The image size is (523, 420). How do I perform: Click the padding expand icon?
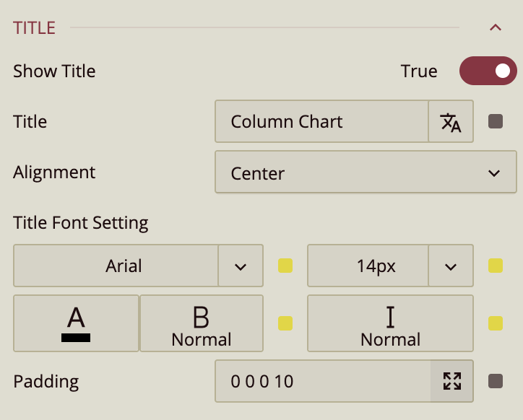coord(452,381)
